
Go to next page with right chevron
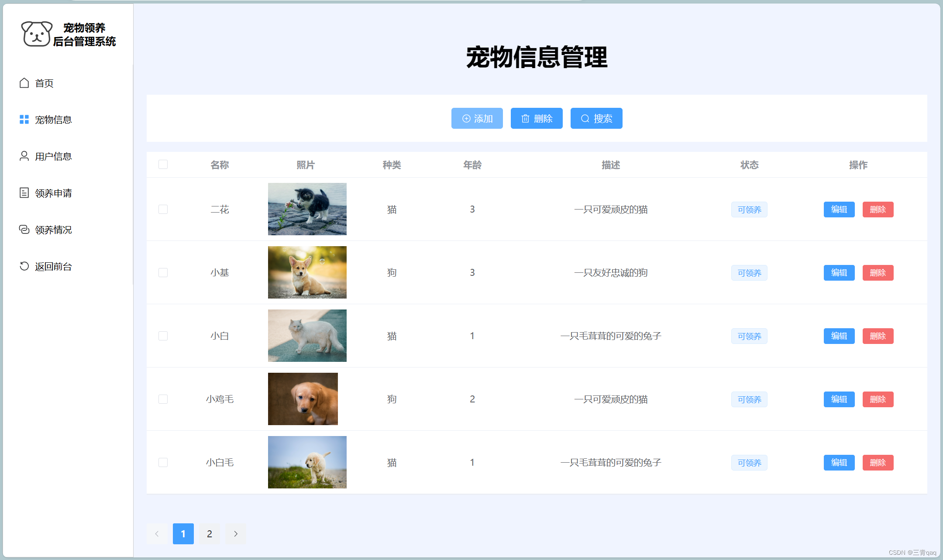click(236, 534)
